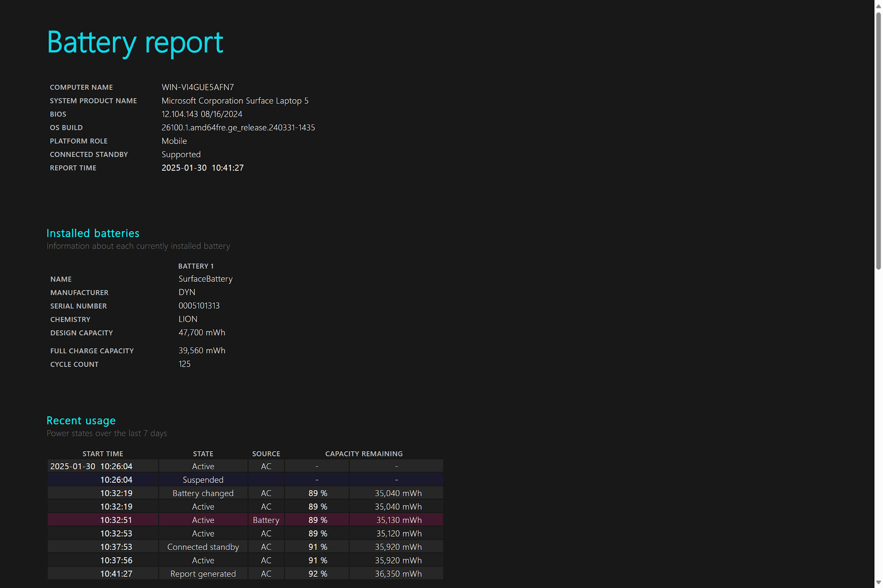Click the 92 % capacity cell
This screenshot has width=883, height=588.
(x=317, y=574)
